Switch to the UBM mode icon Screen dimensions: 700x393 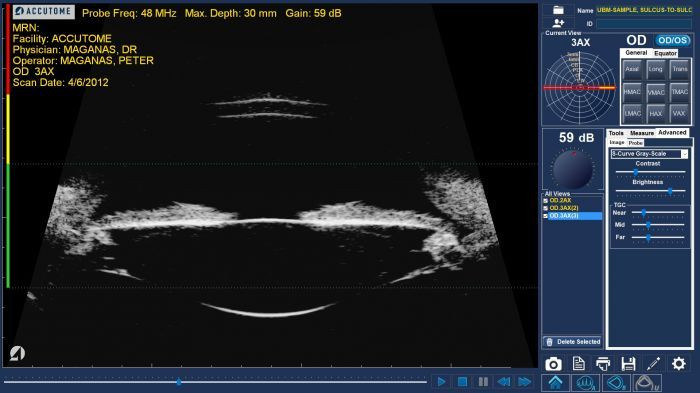tap(646, 383)
